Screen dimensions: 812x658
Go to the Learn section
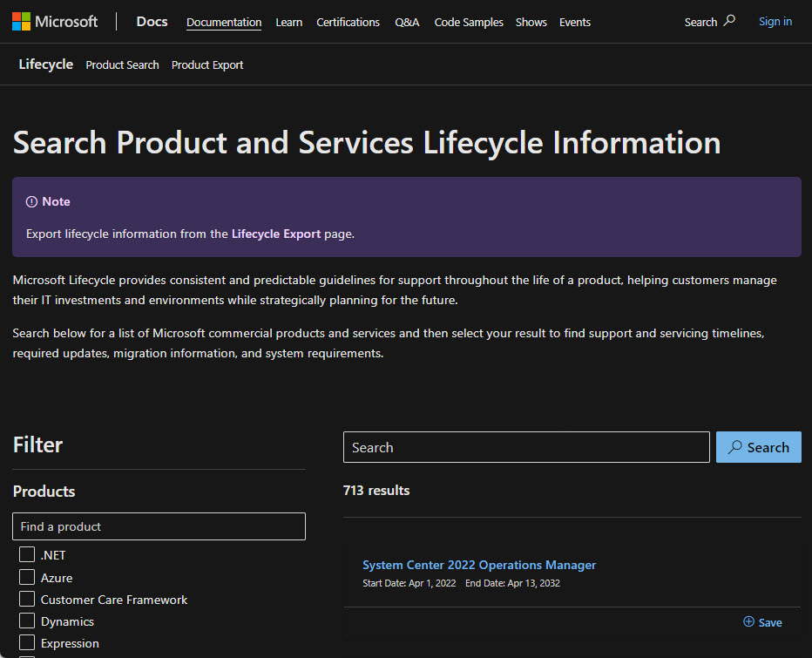(289, 23)
